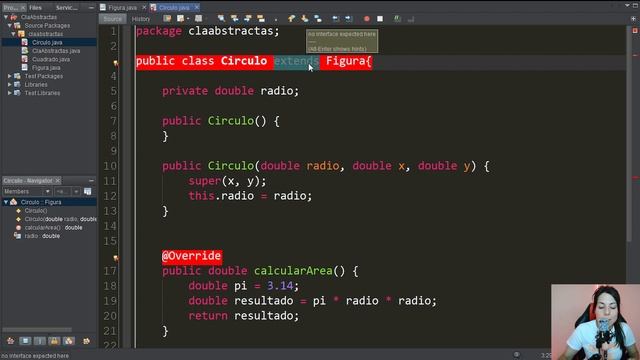Click error hint bulb on Override line
Image resolution: width=640 pixels, height=360 pixels.
tap(116, 258)
